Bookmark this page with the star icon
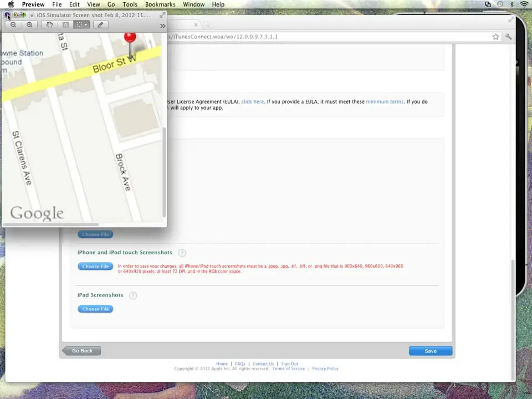This screenshot has height=399, width=532. pyautogui.click(x=495, y=37)
